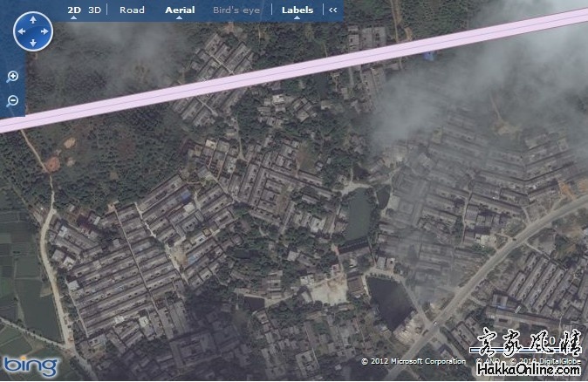This screenshot has width=588, height=382.
Task: Pan the map down with compass arrow
Action: [33, 43]
